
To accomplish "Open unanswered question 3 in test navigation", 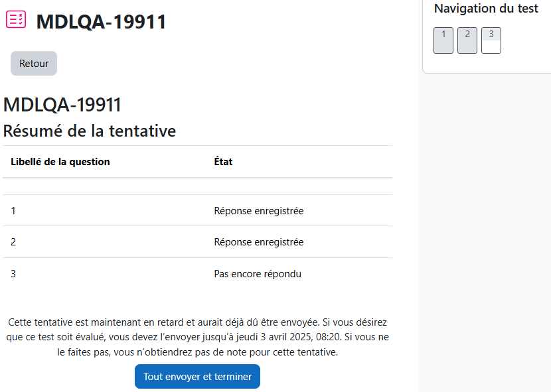I will point(491,40).
